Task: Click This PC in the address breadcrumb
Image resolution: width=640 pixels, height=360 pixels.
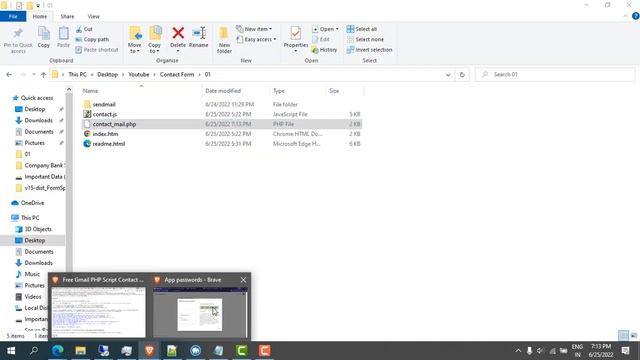Action: point(77,74)
